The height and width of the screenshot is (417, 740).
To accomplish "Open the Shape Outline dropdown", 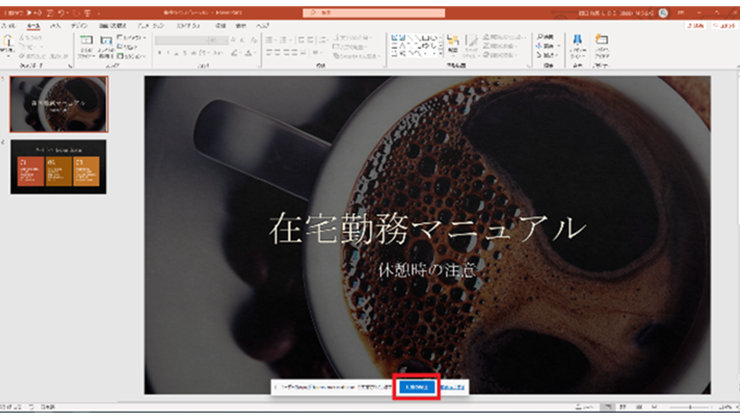I will (499, 46).
